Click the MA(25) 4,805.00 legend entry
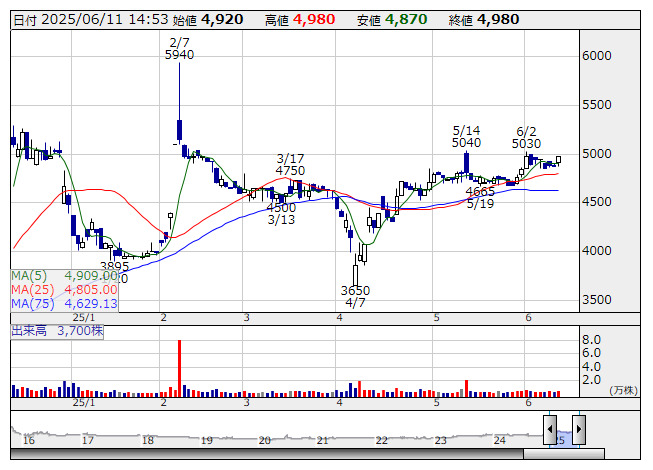This screenshot has height=470, width=653. pyautogui.click(x=64, y=289)
